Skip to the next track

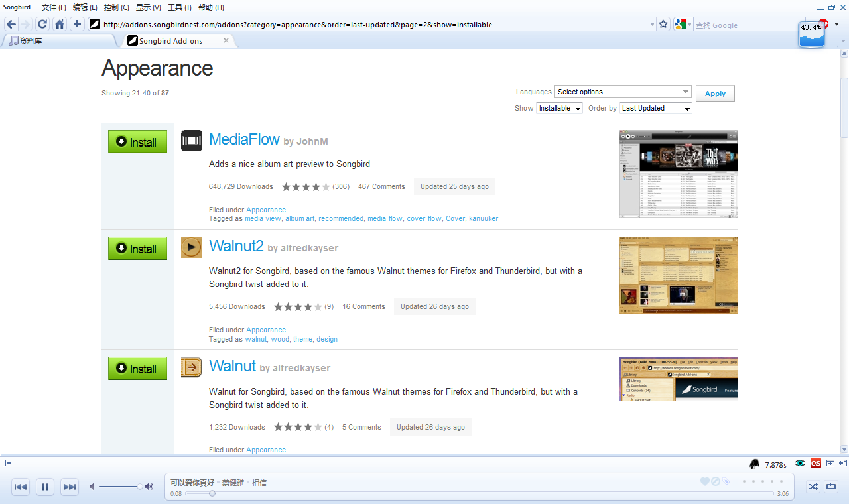coord(70,487)
